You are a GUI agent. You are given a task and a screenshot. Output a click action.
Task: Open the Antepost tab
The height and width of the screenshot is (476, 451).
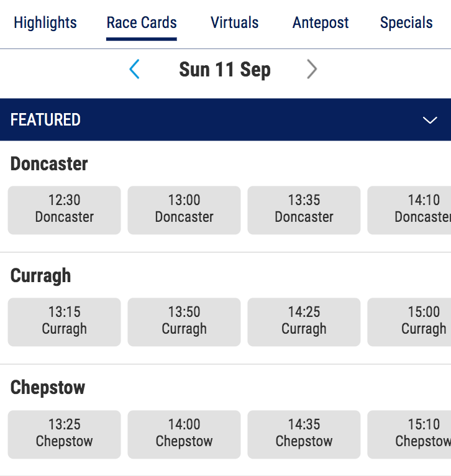point(321,23)
